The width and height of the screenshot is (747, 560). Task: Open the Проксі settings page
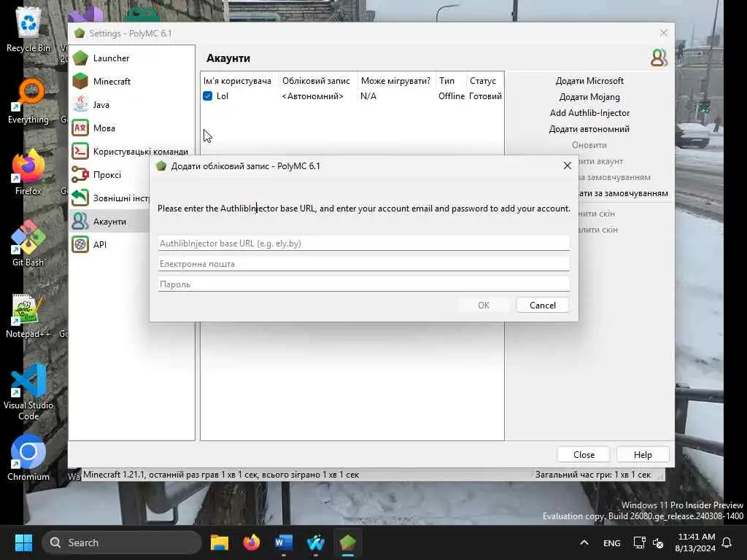tap(110, 175)
